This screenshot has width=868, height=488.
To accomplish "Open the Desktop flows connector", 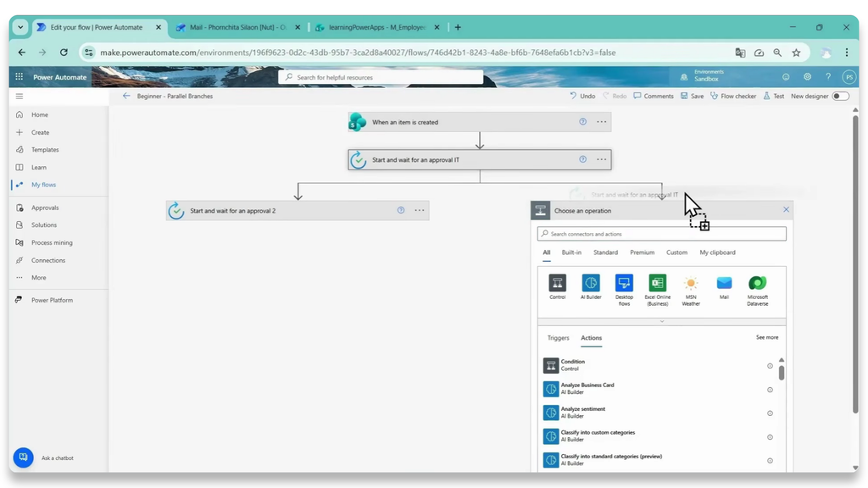I will click(x=624, y=283).
